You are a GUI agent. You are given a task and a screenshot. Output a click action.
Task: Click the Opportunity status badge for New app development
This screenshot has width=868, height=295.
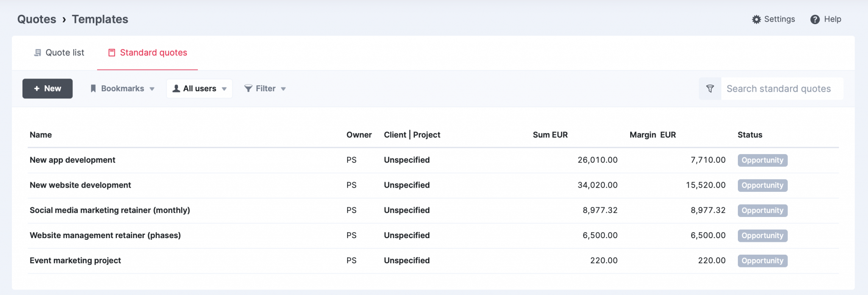point(762,160)
